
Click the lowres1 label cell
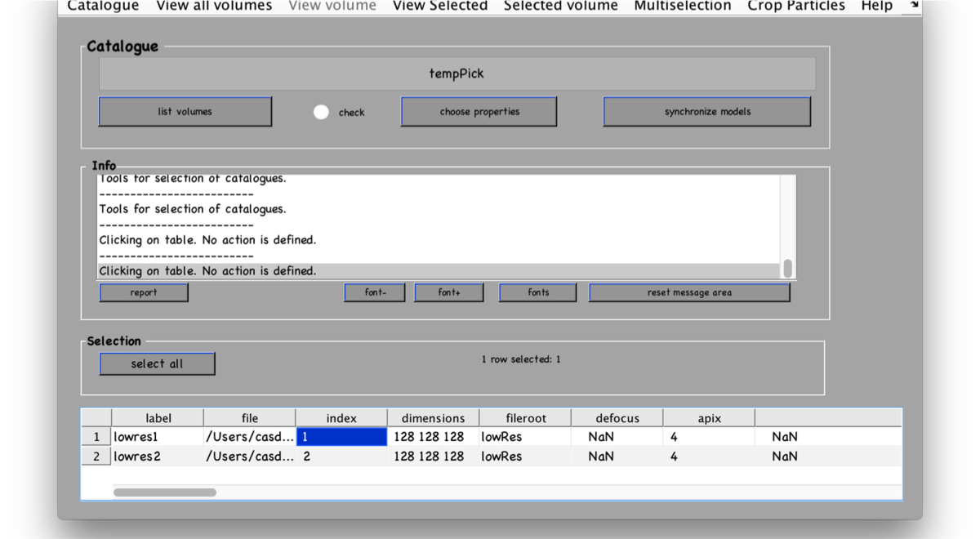[157, 437]
